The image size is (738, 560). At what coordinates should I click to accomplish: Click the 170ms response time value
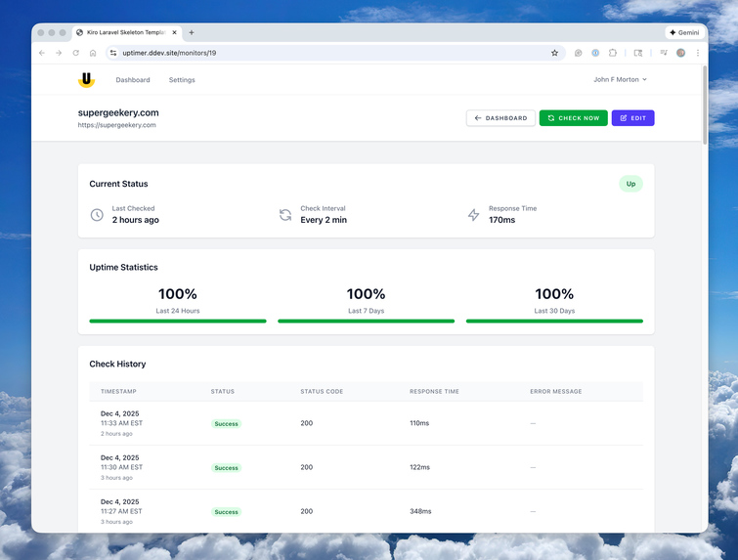pos(501,220)
